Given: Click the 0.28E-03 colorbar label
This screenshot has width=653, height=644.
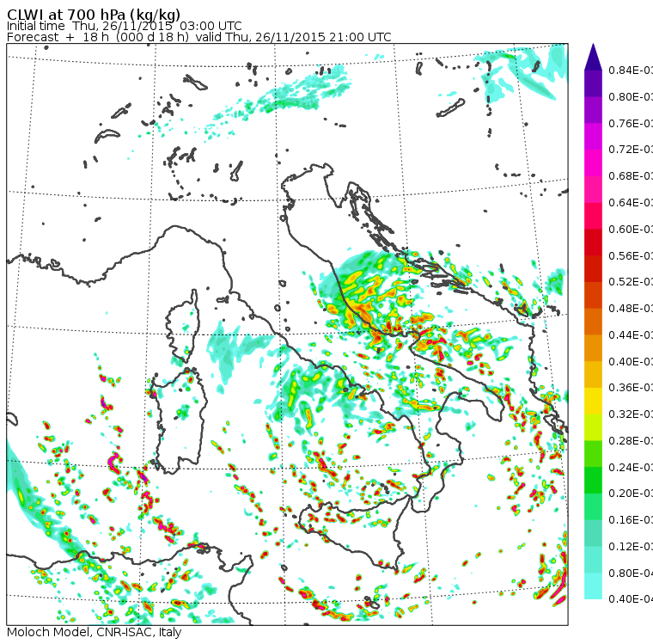Looking at the screenshot, I should [631, 440].
